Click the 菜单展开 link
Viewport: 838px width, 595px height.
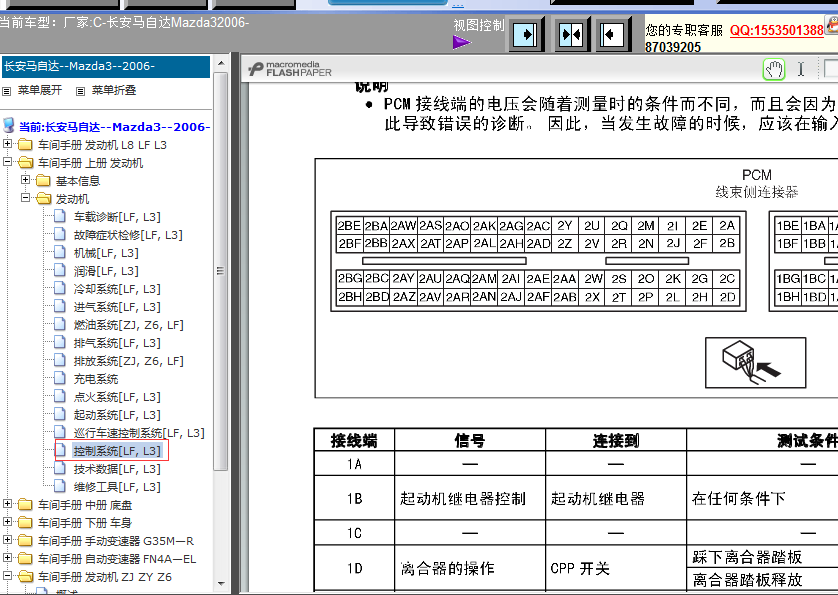40,90
